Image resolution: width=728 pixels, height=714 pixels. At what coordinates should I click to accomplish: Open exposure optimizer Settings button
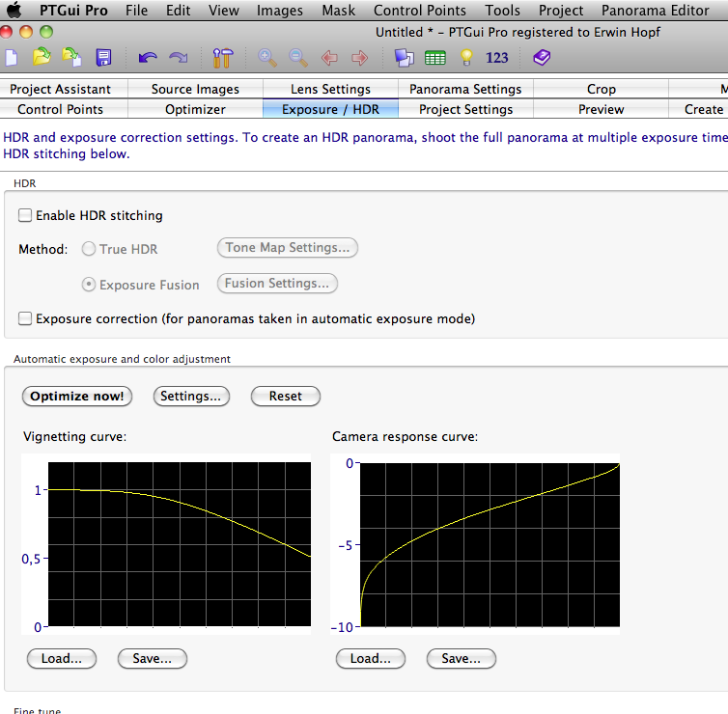(191, 397)
